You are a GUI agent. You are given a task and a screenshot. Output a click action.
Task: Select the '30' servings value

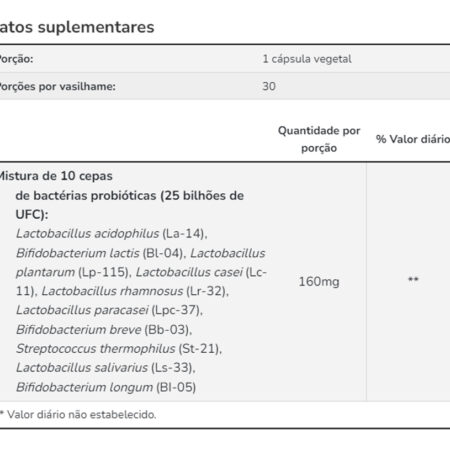[x=269, y=86]
